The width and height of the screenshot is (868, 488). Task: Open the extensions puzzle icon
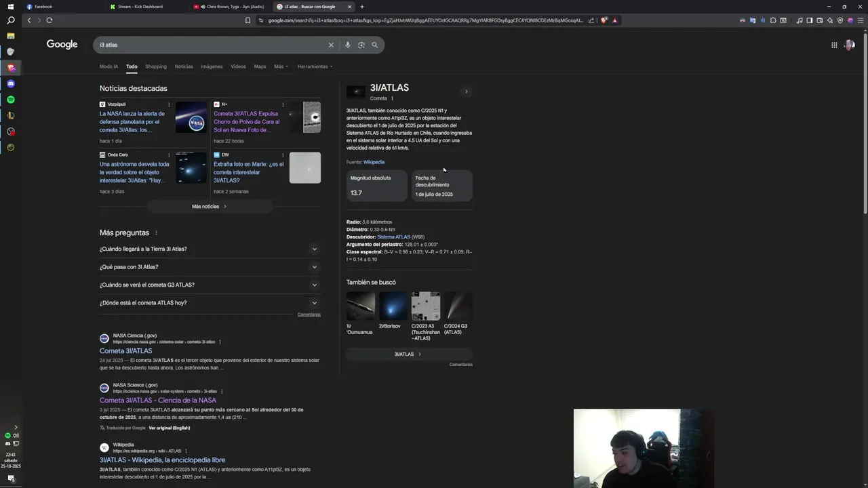(773, 20)
